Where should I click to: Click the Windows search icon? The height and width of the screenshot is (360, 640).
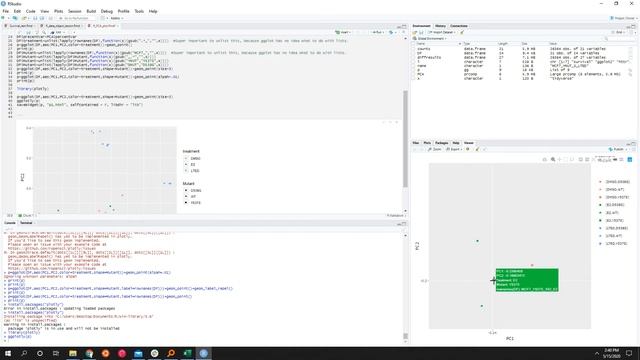click(24, 353)
